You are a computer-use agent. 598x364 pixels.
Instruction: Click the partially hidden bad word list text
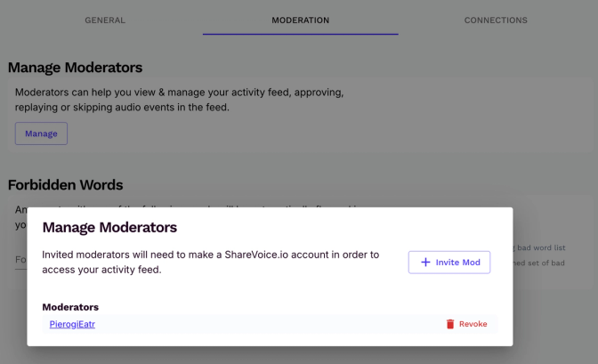tap(542, 247)
